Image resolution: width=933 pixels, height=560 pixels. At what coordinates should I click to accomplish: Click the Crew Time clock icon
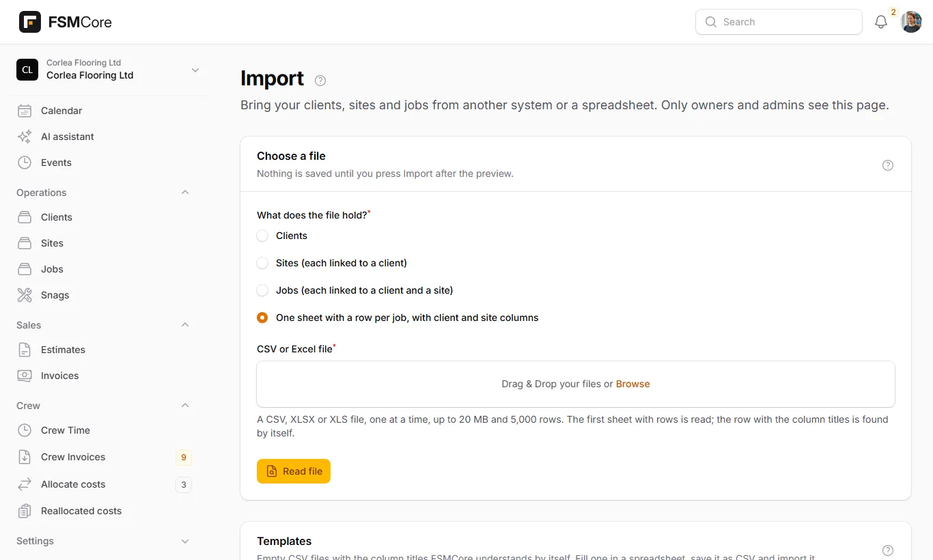click(x=25, y=430)
